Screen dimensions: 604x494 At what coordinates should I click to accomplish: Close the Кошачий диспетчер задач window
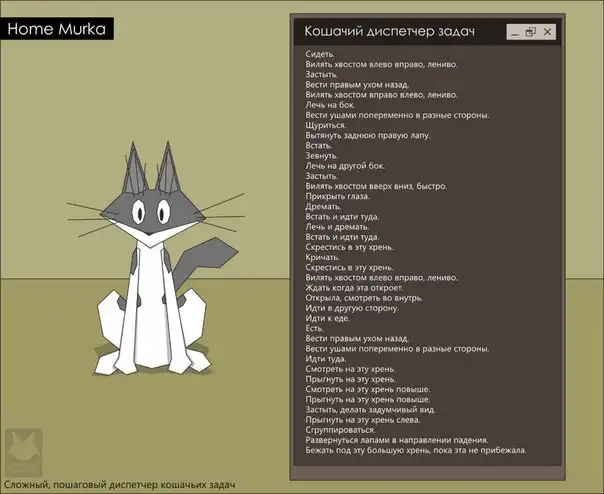point(548,32)
